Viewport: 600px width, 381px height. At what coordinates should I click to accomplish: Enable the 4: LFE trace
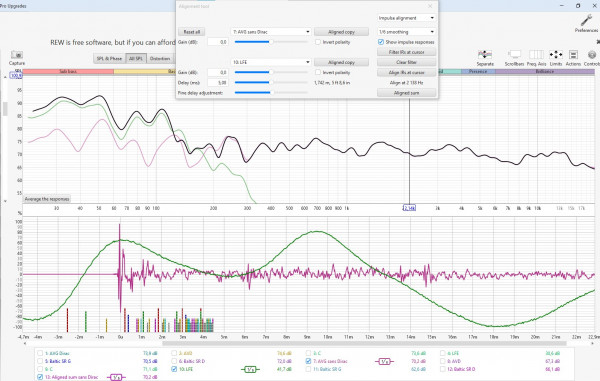[x=443, y=353]
